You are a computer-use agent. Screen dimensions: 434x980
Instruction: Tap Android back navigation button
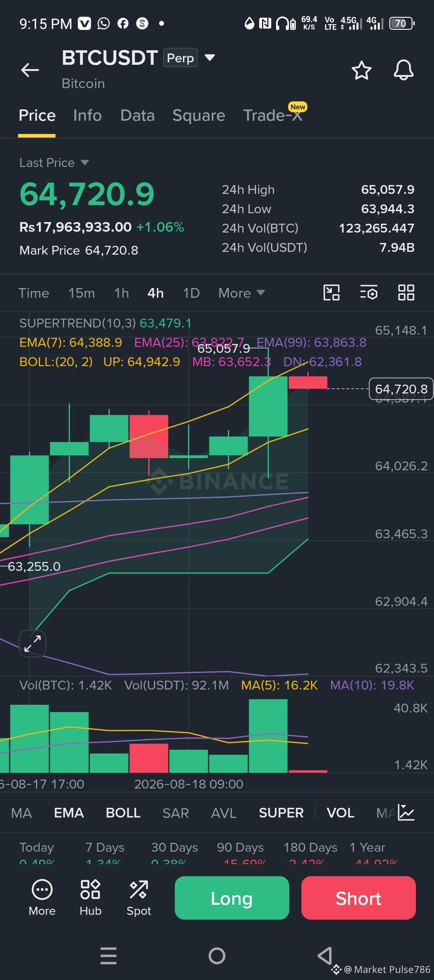coord(325,955)
